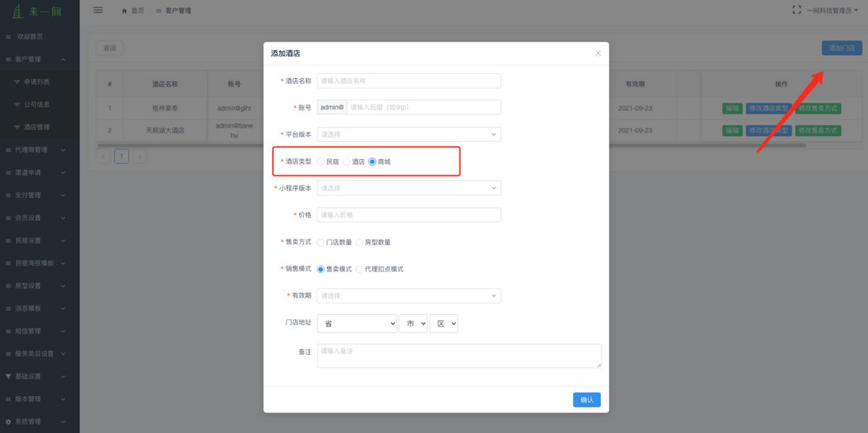Open the 小程序版本 dropdown
868x433 pixels.
coord(409,188)
